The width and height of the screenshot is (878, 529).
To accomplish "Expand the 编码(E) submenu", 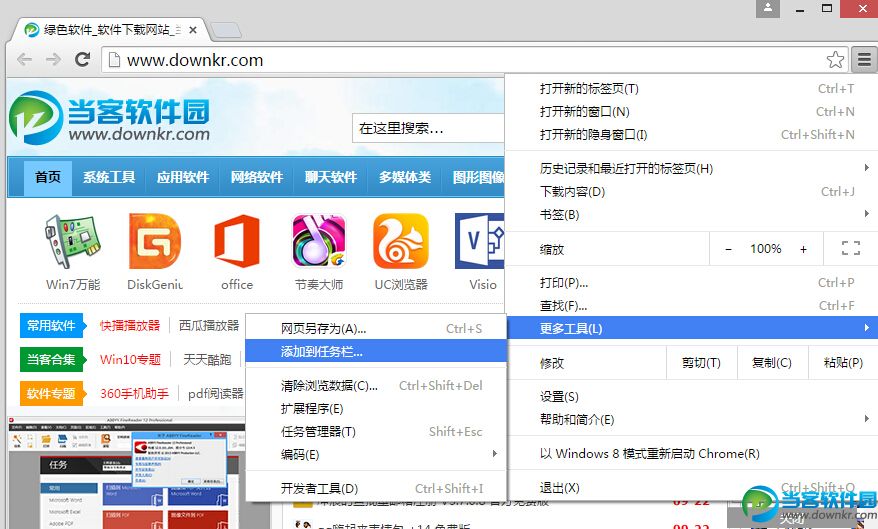I will coord(376,455).
